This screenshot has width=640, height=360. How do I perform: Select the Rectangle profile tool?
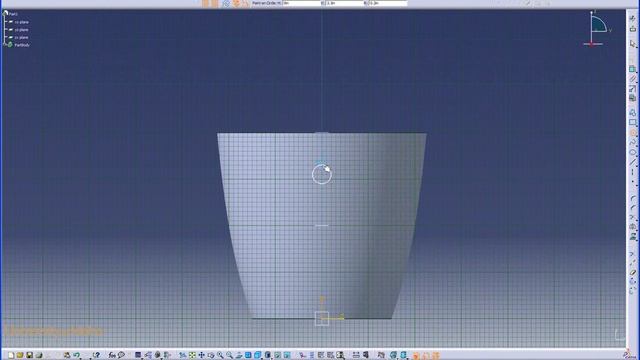tap(632, 122)
